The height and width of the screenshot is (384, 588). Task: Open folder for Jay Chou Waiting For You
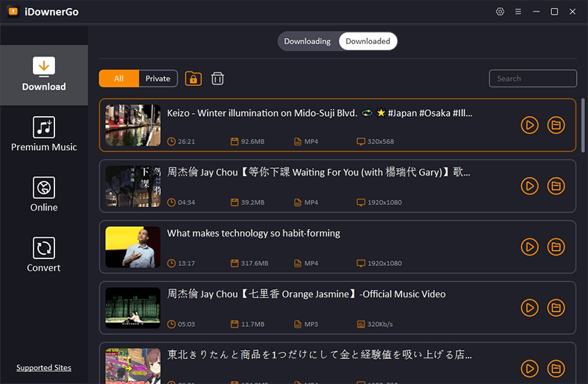(x=556, y=186)
